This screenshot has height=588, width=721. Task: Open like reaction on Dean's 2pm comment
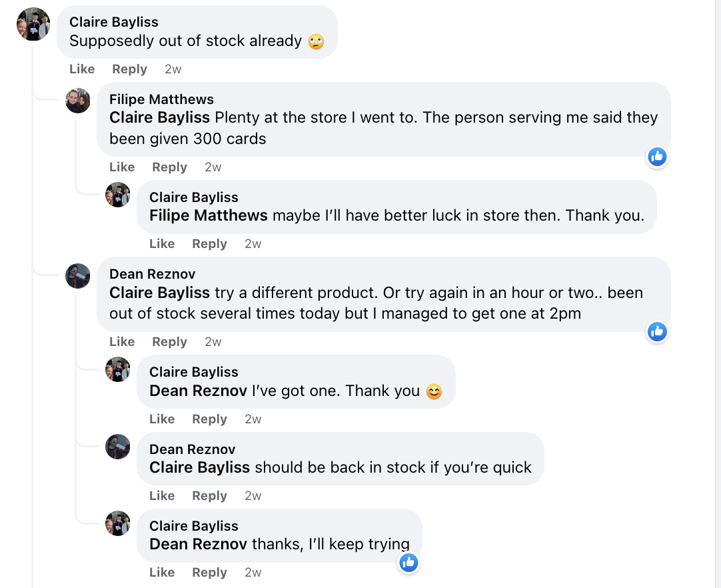[657, 331]
